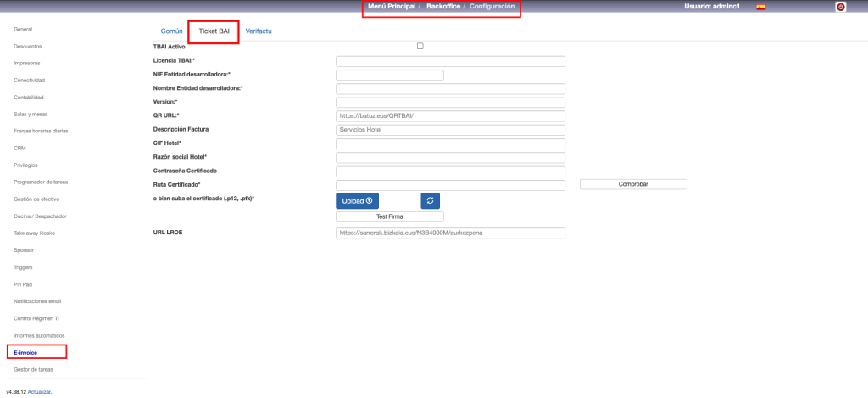This screenshot has height=398, width=868.
Task: Open Backoffice from the breadcrumb
Action: click(443, 7)
